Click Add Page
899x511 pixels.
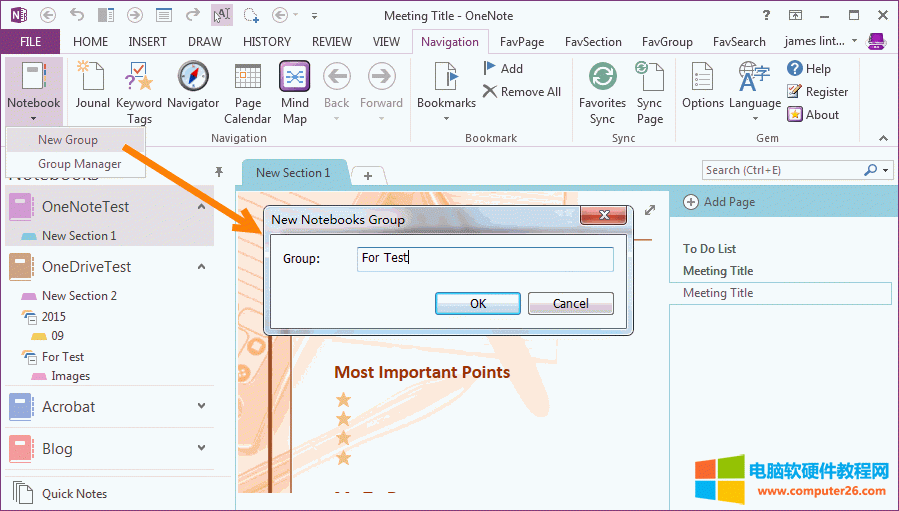719,202
